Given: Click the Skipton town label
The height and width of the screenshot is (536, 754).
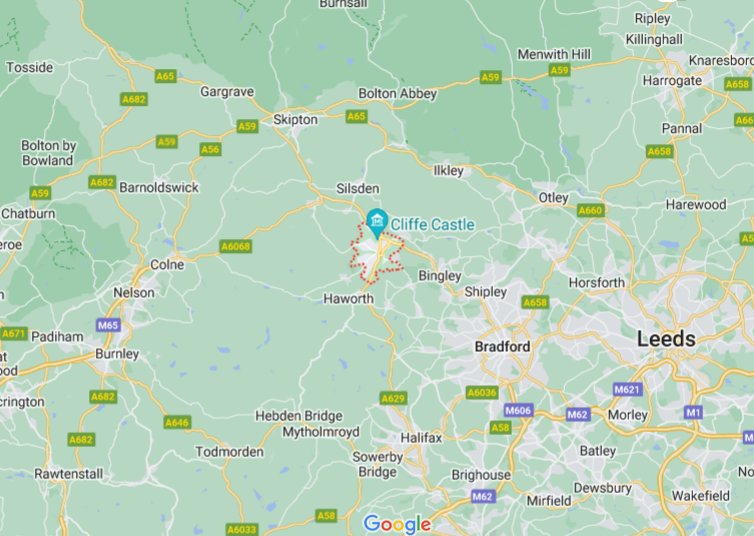Looking at the screenshot, I should click(x=295, y=120).
